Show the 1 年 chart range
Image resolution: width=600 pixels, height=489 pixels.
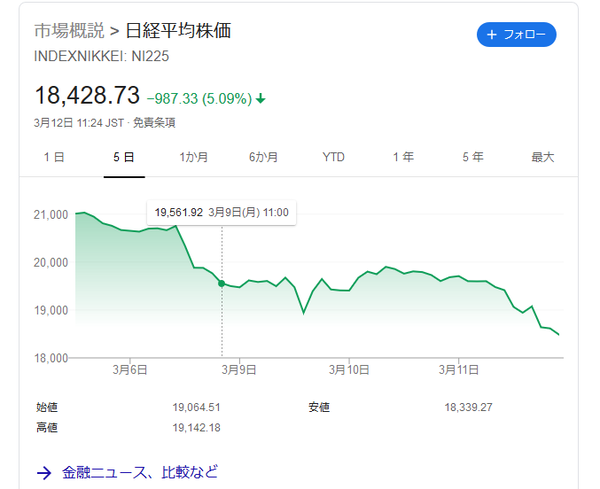coord(403,157)
